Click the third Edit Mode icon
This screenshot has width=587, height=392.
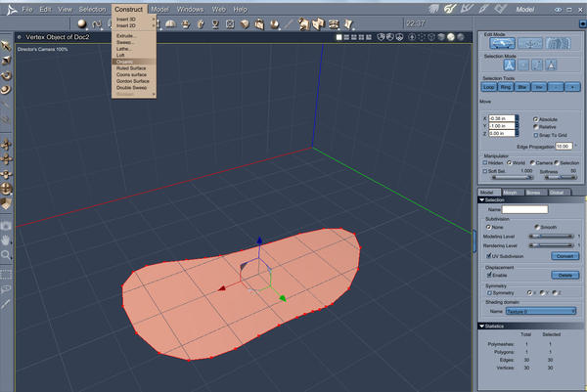pos(558,44)
